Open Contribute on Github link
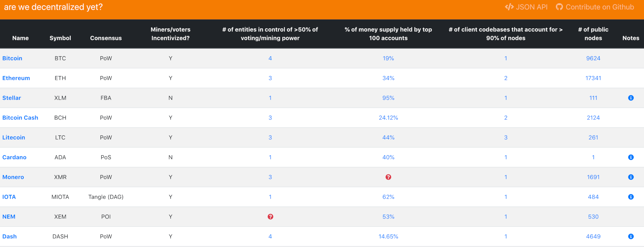 [x=595, y=7]
